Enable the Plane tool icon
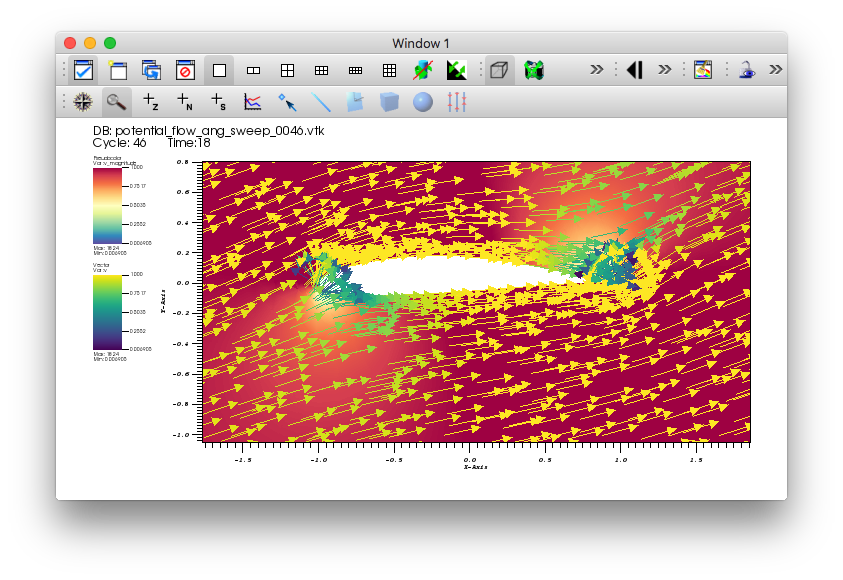 pos(355,102)
